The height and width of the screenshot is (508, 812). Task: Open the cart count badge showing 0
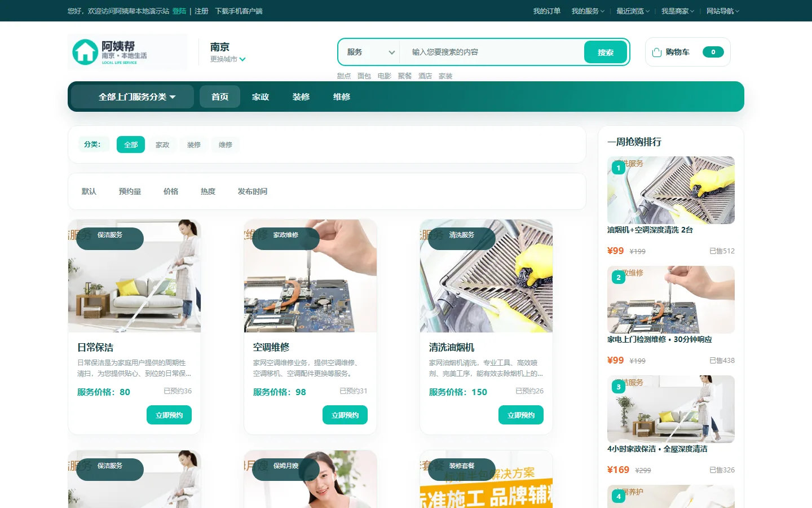(x=713, y=52)
